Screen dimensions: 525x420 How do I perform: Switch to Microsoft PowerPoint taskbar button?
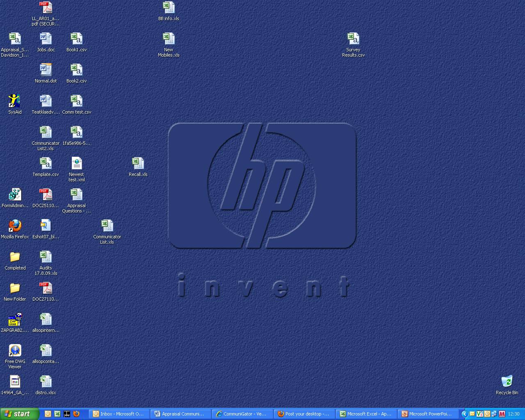427,414
